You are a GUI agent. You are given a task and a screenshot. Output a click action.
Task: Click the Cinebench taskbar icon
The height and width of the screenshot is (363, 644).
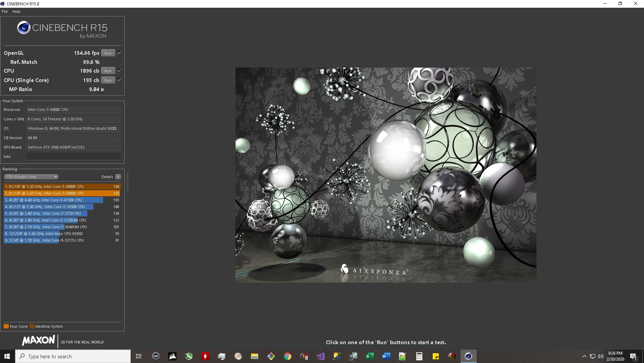[469, 356]
